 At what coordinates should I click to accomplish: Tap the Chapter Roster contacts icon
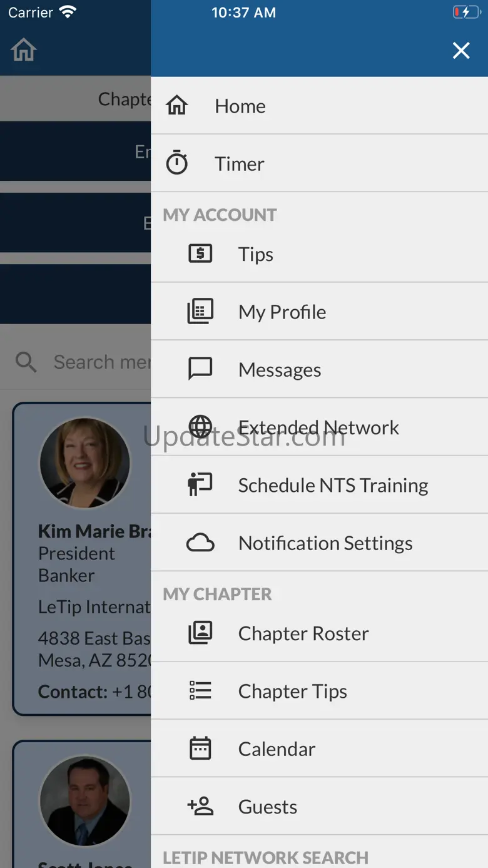click(200, 633)
